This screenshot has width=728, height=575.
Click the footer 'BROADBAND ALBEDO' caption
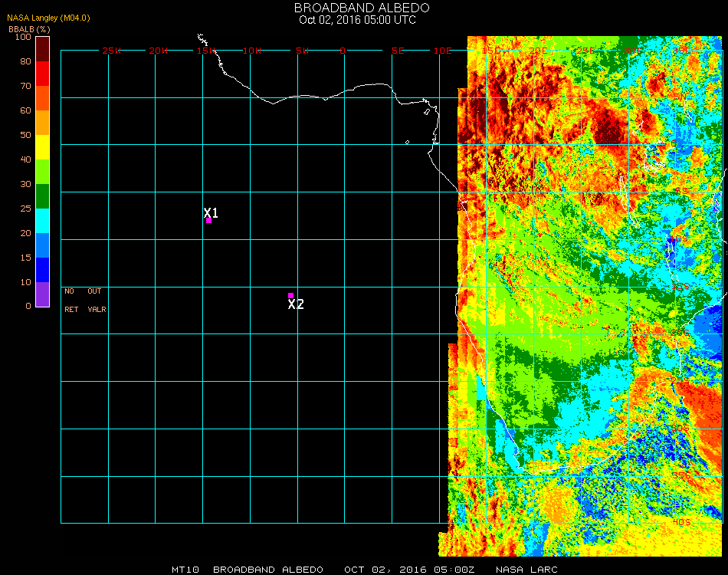click(268, 570)
